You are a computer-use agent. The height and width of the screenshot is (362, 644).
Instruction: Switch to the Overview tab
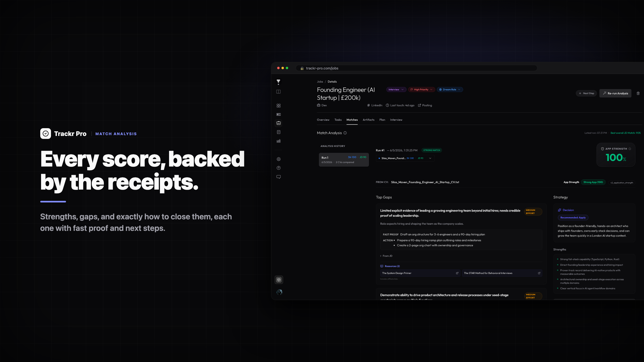[x=323, y=120]
